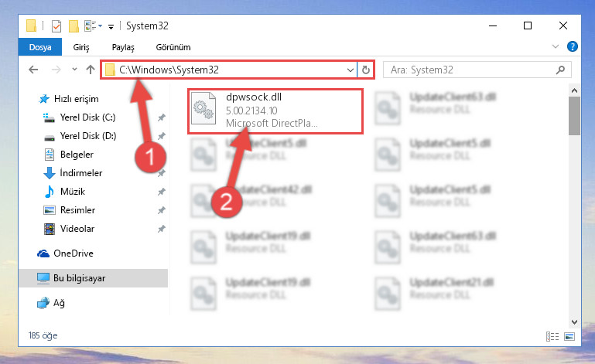Switch to the Görünüm tab
The width and height of the screenshot is (595, 364).
click(173, 47)
